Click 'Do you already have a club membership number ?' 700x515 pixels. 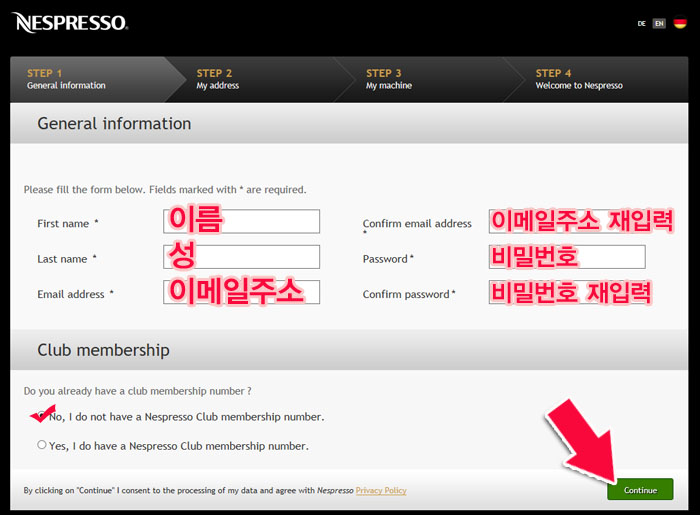pos(138,391)
